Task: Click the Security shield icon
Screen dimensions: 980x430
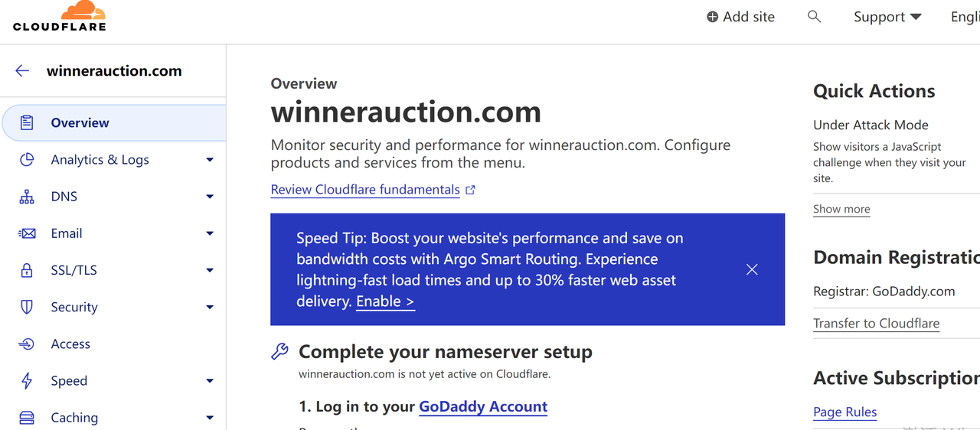Action: (27, 307)
